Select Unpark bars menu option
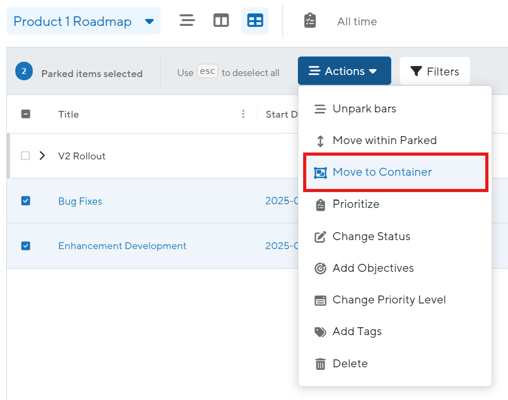This screenshot has height=400, width=508. [x=395, y=109]
